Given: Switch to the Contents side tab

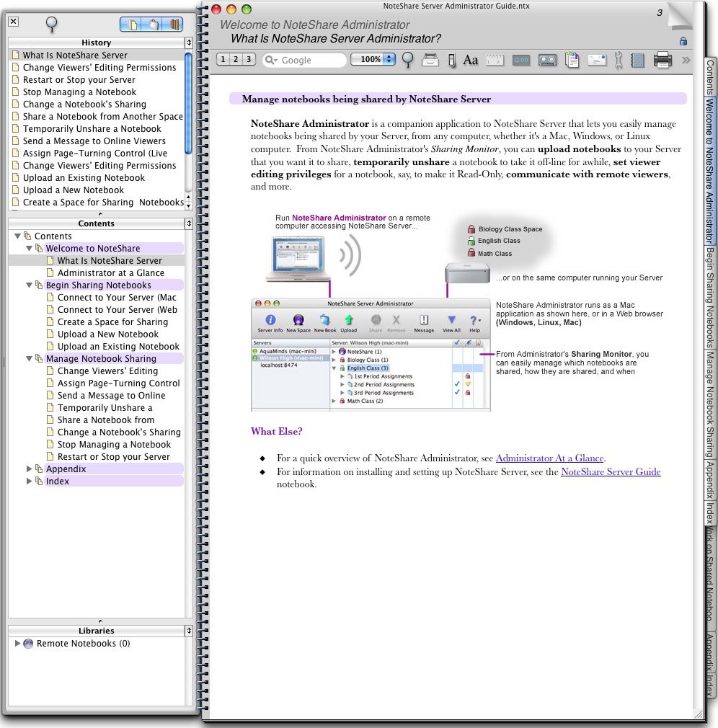Looking at the screenshot, I should (709, 77).
